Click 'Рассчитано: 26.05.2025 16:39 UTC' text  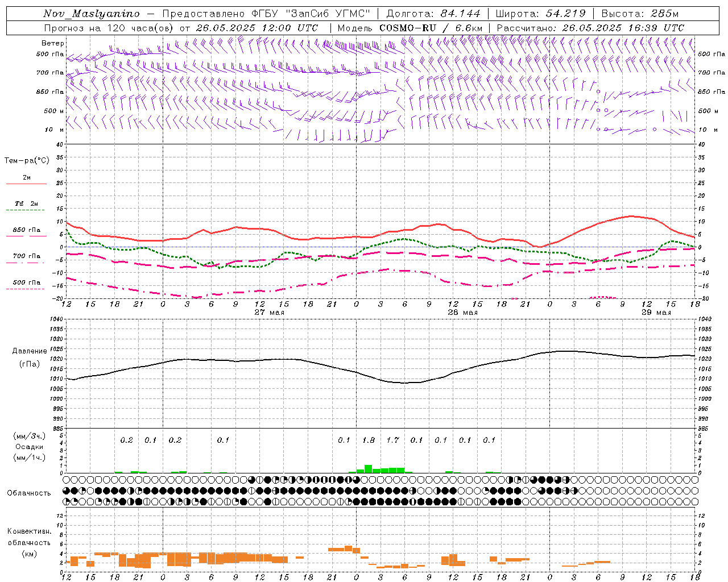pos(590,28)
